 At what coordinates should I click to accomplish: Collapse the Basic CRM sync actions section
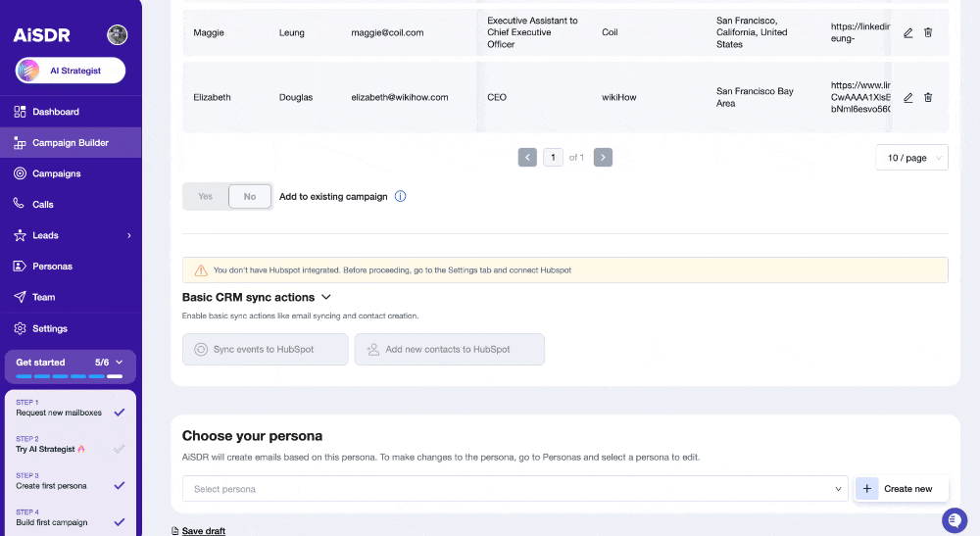click(x=326, y=297)
